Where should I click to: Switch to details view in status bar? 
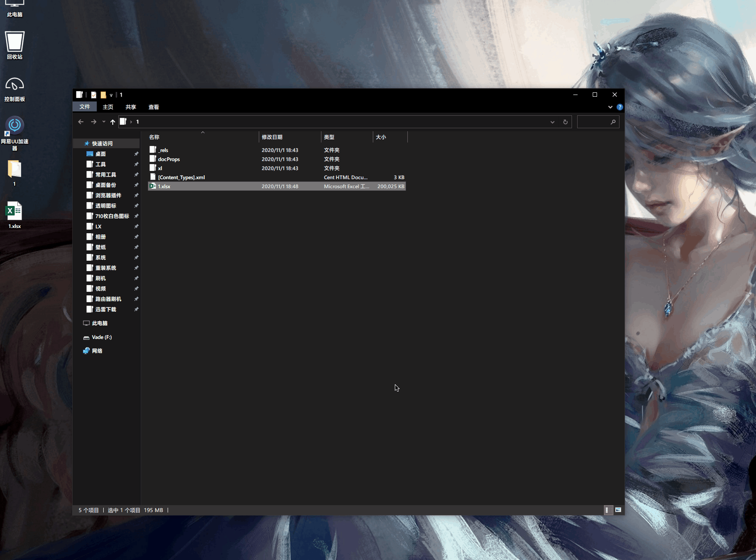point(608,510)
